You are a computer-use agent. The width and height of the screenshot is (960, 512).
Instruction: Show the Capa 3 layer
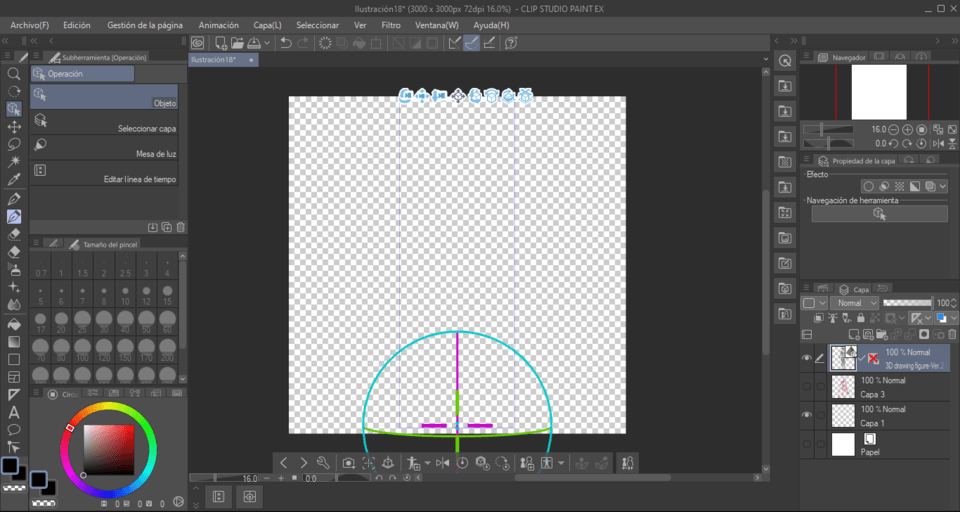[x=807, y=386]
